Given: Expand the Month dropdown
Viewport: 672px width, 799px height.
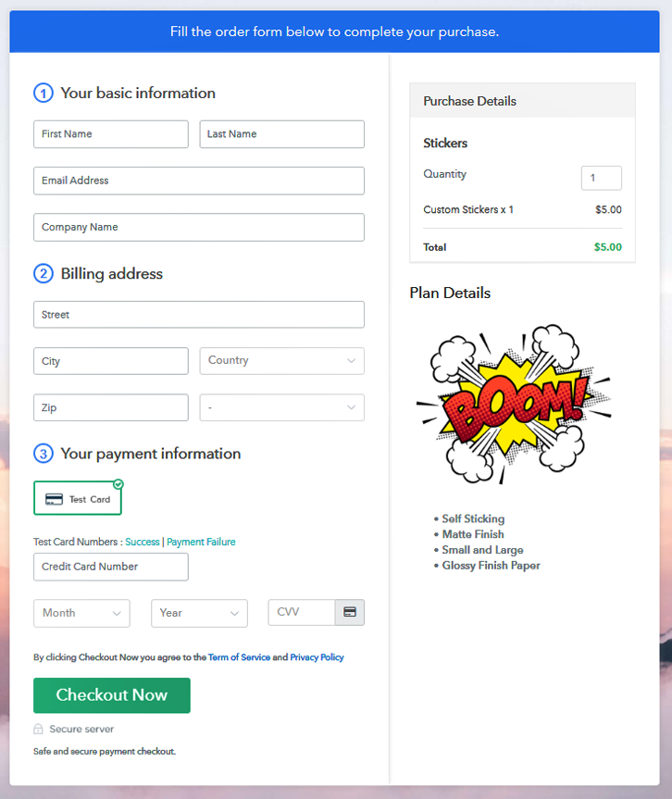Looking at the screenshot, I should tap(81, 613).
